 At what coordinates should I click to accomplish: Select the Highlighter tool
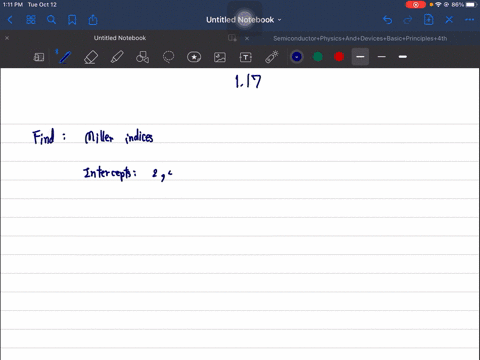[x=117, y=57]
